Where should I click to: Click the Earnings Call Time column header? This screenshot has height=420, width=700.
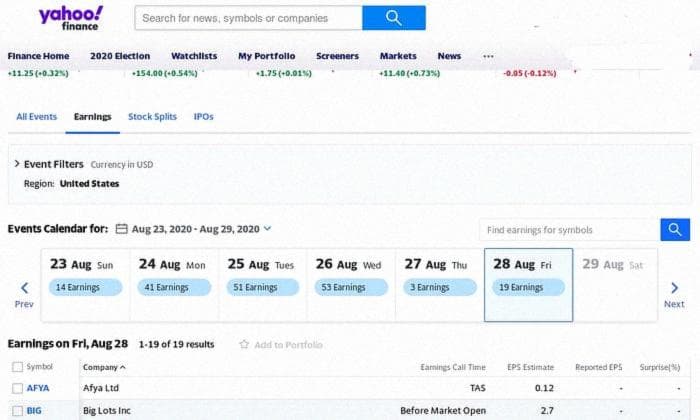pyautogui.click(x=453, y=367)
